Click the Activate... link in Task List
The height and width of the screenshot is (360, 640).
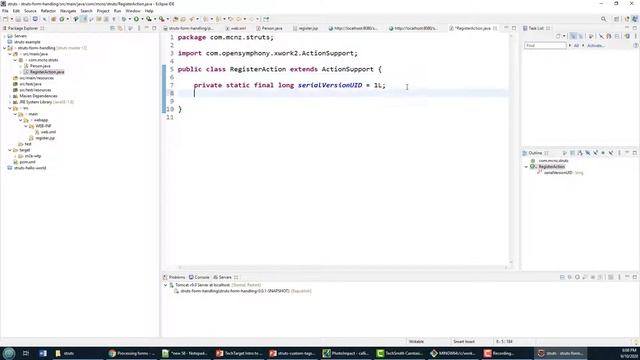click(596, 46)
